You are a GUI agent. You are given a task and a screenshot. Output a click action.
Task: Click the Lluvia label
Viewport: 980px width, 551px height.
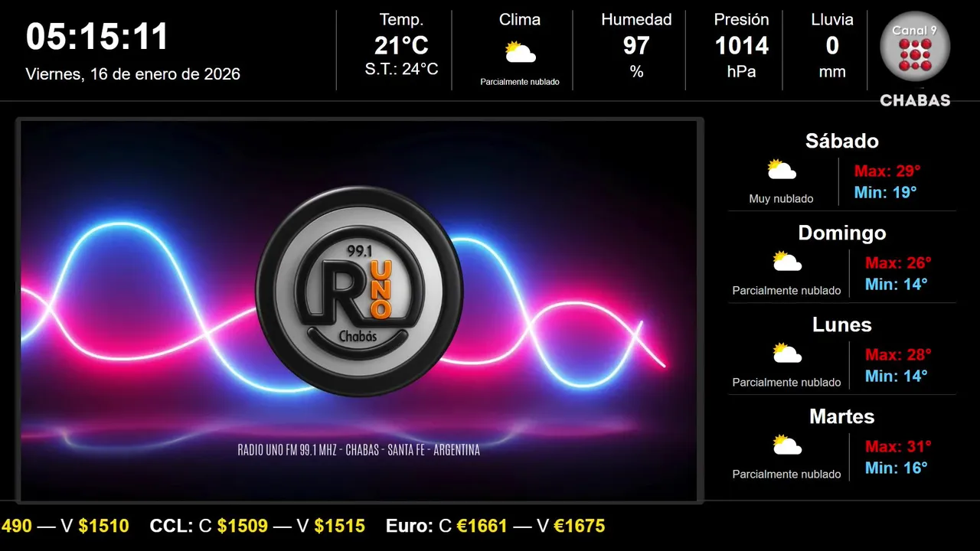pos(832,20)
